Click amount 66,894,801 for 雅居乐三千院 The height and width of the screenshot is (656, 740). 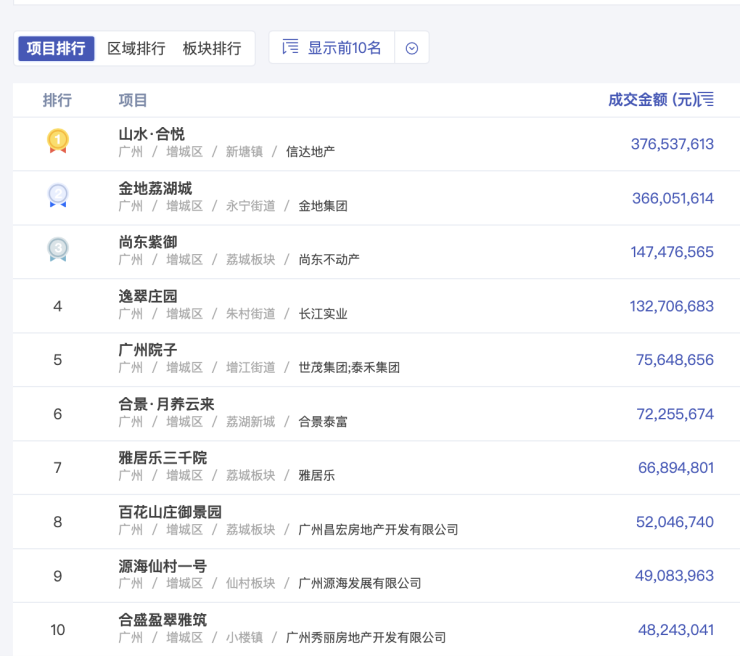click(x=675, y=467)
